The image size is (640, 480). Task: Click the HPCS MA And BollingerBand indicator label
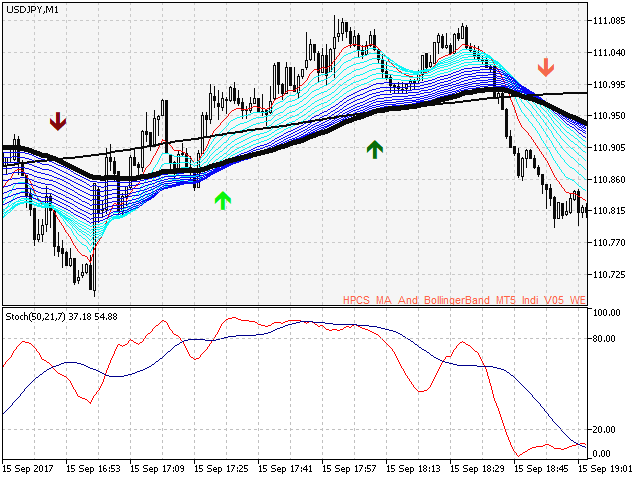[x=464, y=300]
